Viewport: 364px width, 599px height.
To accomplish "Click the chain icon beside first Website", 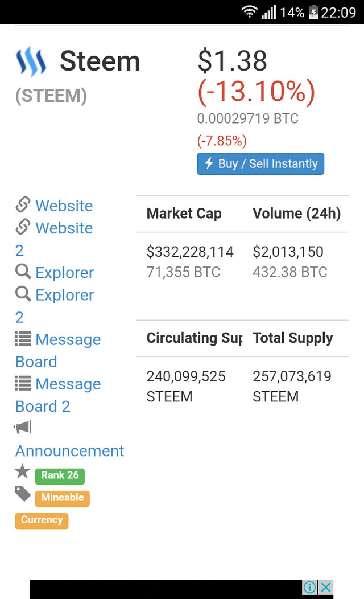I will (23, 204).
